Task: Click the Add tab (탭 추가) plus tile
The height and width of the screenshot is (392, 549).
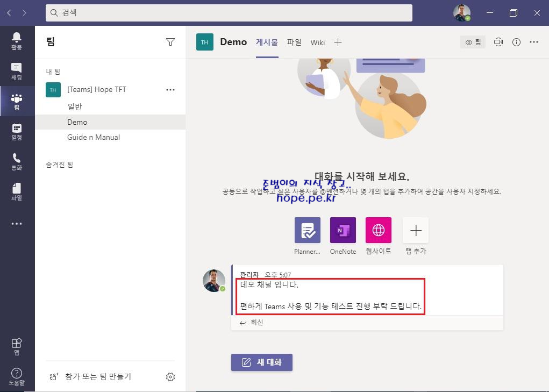Action: point(416,230)
